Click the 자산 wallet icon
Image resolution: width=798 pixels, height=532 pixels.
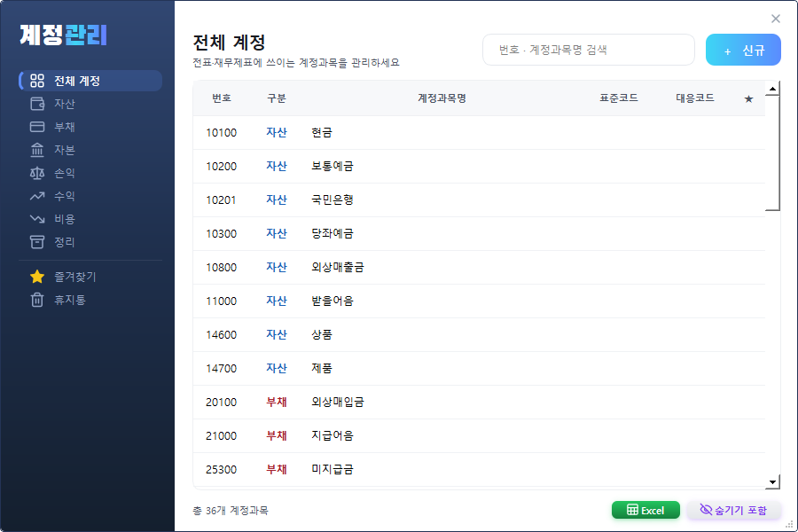click(x=37, y=104)
